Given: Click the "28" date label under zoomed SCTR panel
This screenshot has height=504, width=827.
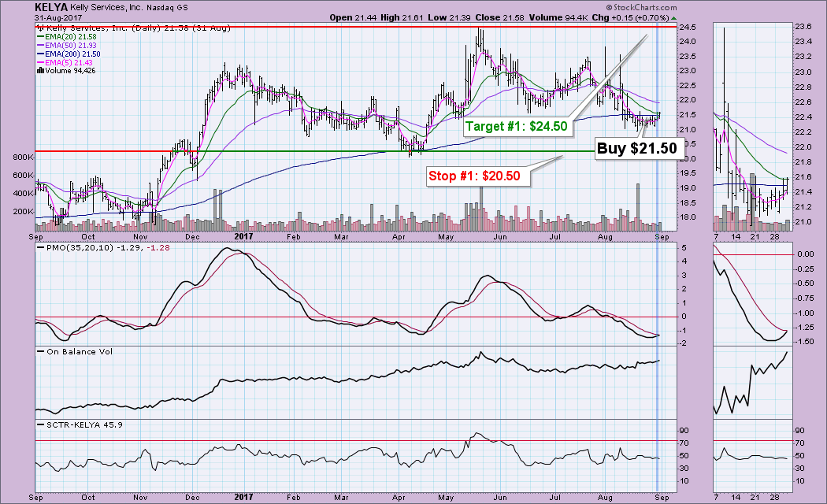Looking at the screenshot, I should 774,497.
